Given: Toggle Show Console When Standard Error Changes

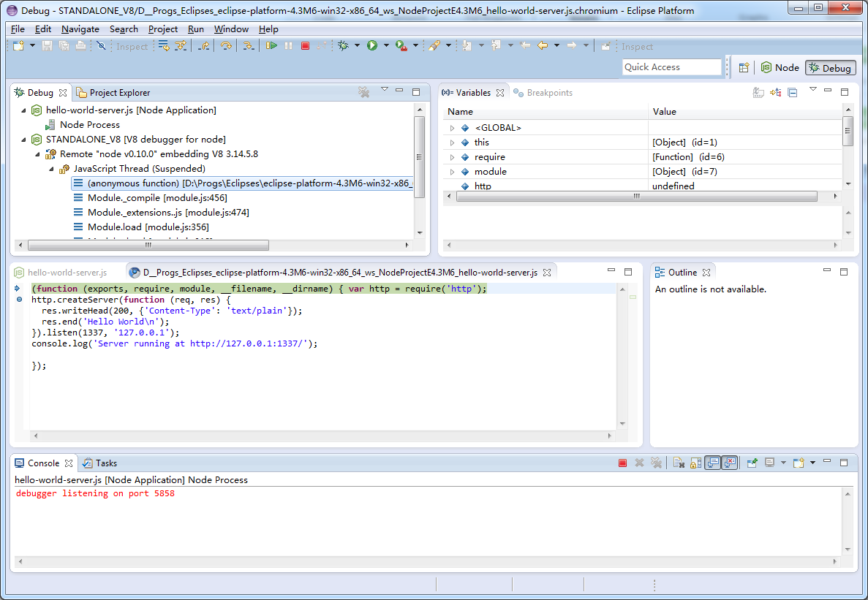Looking at the screenshot, I should pyautogui.click(x=730, y=463).
